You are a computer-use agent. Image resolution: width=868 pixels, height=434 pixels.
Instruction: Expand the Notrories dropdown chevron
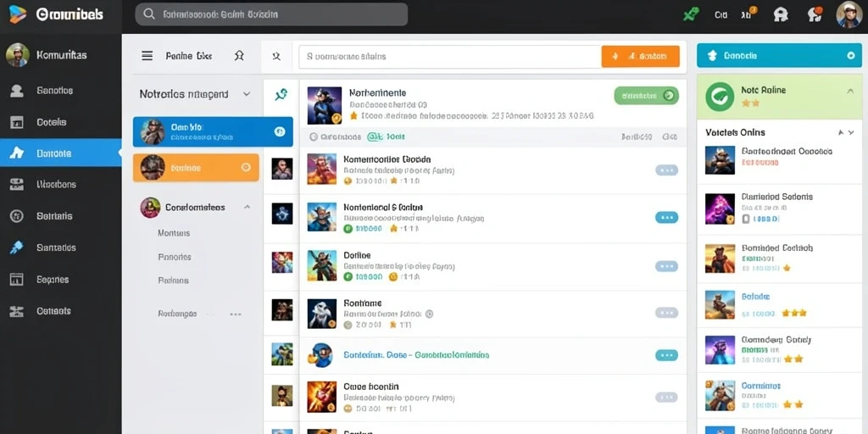tap(247, 95)
